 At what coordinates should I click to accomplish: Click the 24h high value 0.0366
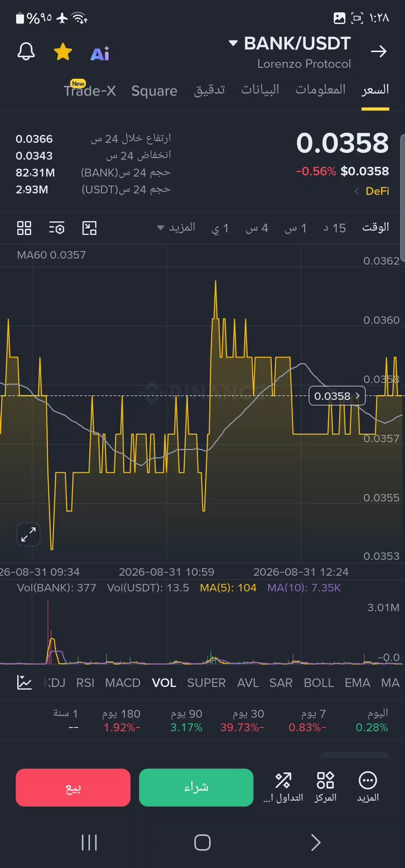[x=34, y=139]
